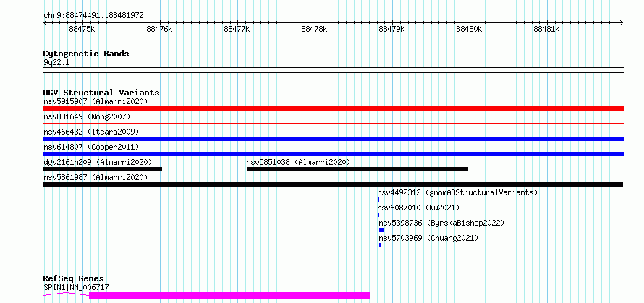Open the Cytogenetic Bands track title

point(86,54)
